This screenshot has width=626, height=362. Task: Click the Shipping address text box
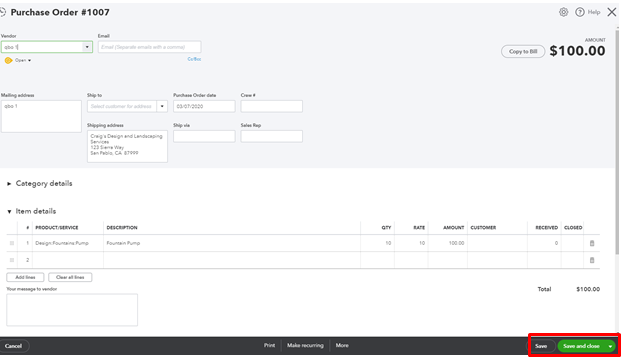(x=127, y=146)
